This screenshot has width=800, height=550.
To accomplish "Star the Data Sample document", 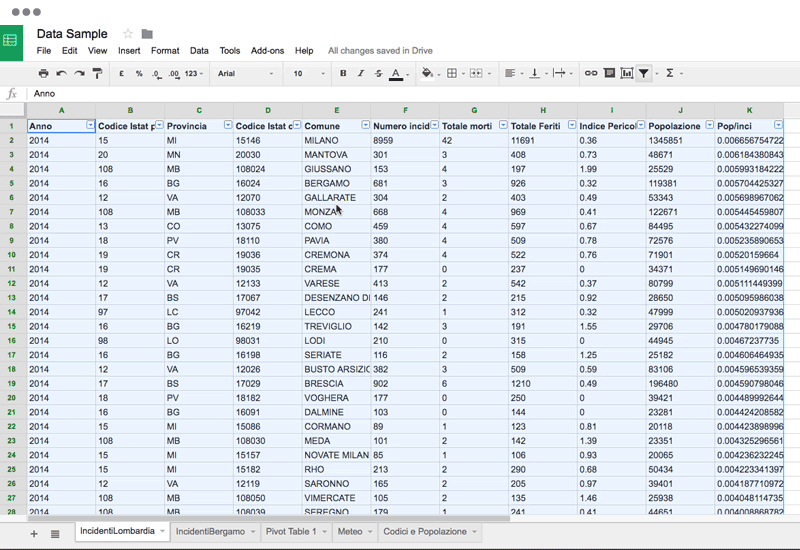I will [x=128, y=34].
